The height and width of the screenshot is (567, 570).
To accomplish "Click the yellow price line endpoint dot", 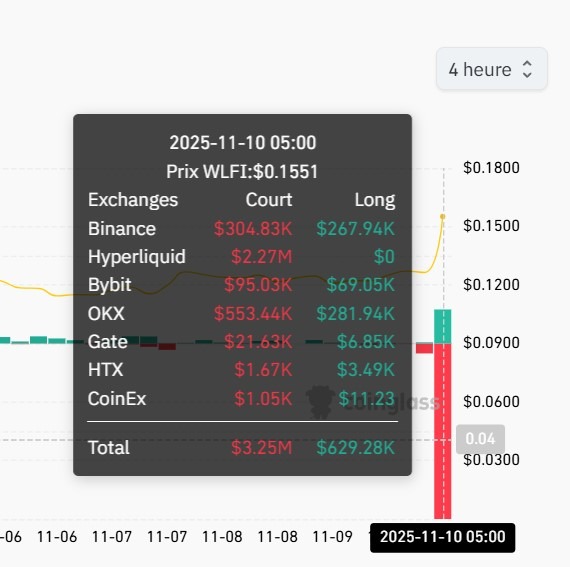I will (442, 217).
